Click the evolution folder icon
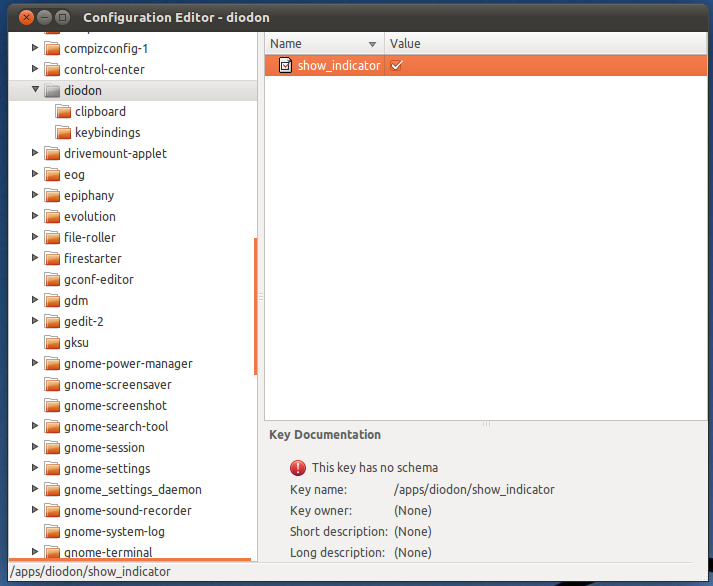 [x=52, y=216]
